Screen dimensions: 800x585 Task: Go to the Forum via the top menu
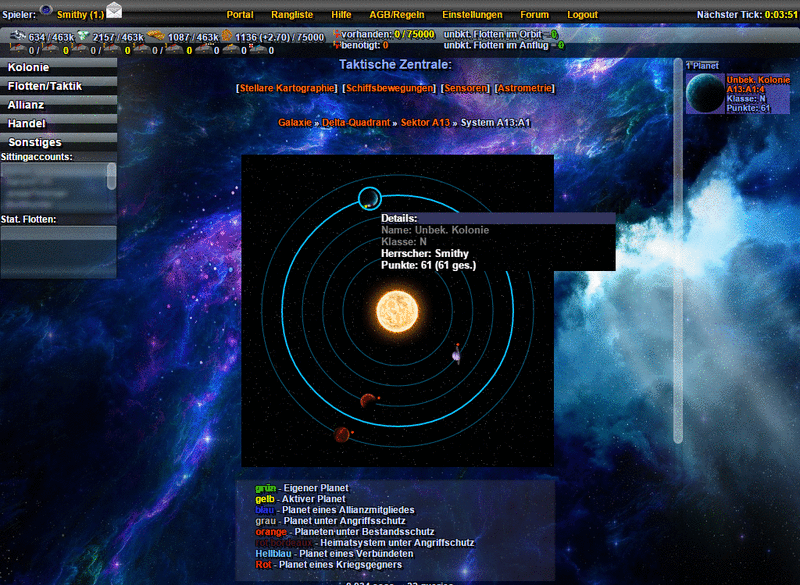[534, 15]
